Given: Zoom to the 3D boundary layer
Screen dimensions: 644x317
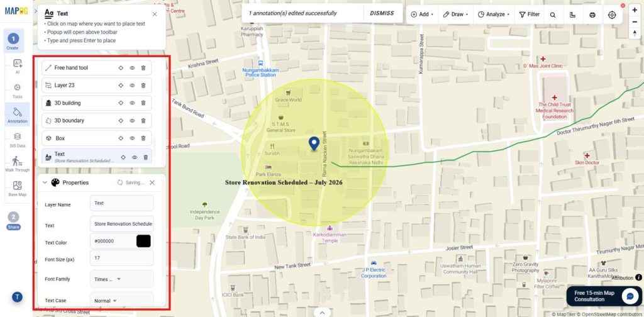Looking at the screenshot, I should tap(121, 121).
